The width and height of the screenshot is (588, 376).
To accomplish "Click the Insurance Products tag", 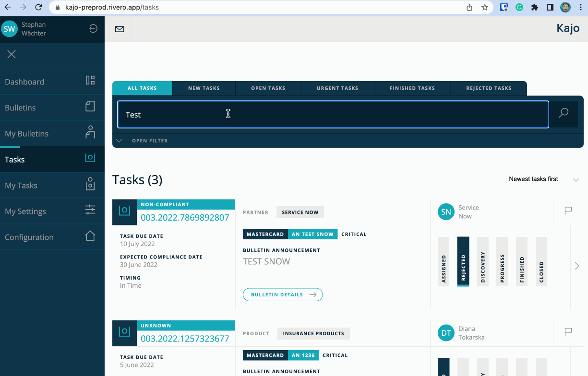I will pos(313,333).
